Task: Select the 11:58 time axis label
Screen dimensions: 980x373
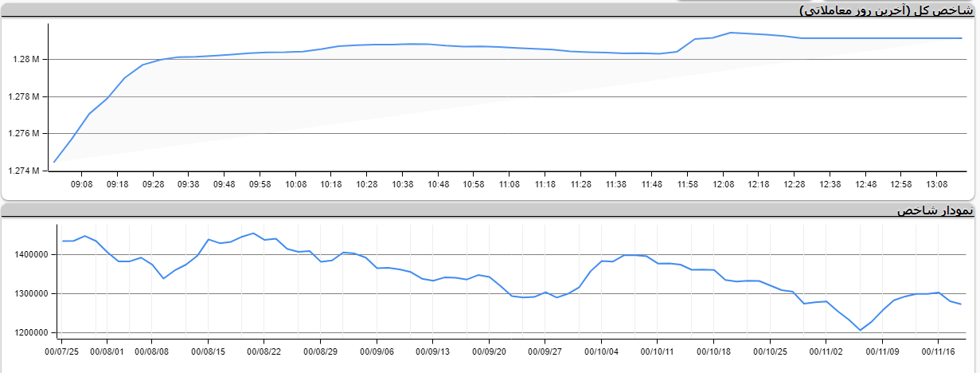Action: click(x=687, y=184)
